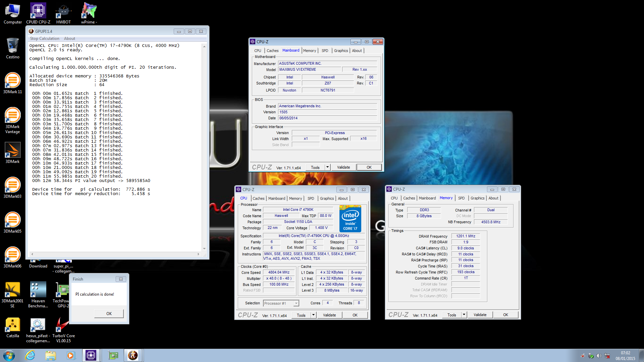Open the Cestino recycle bin
The image size is (644, 362).
pos(13,48)
